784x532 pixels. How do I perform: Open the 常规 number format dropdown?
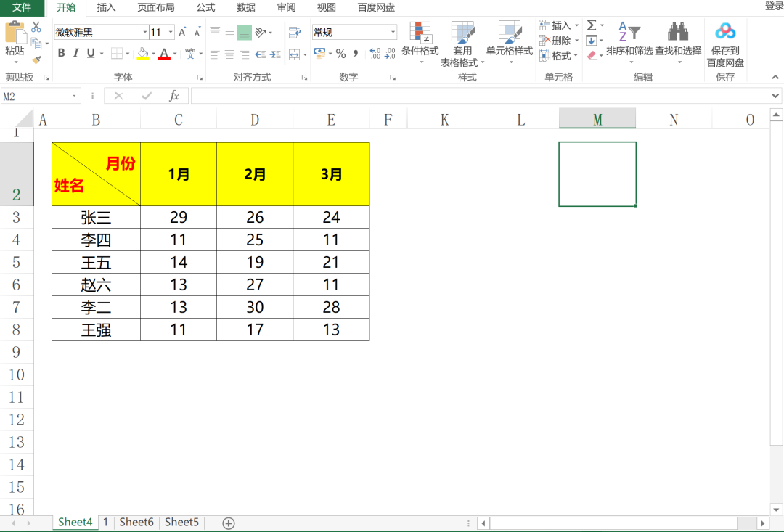point(393,33)
